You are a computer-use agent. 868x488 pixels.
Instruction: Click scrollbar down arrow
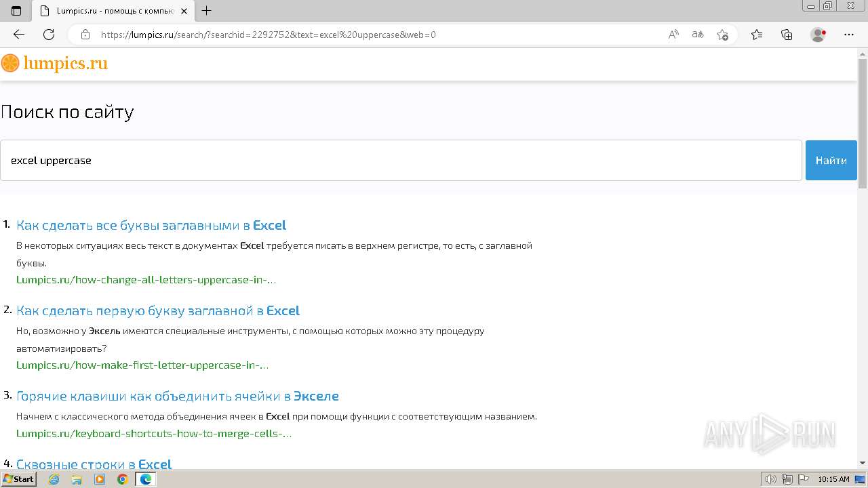point(863,463)
